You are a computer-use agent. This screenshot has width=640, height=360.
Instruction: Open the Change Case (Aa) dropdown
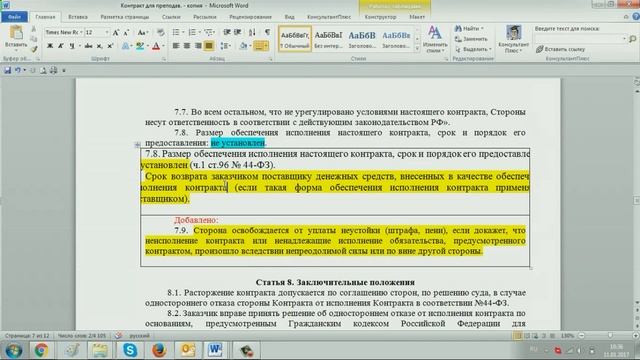coord(142,32)
